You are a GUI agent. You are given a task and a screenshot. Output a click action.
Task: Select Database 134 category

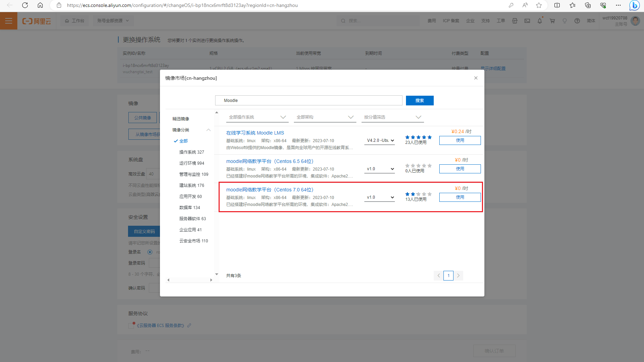tap(189, 208)
